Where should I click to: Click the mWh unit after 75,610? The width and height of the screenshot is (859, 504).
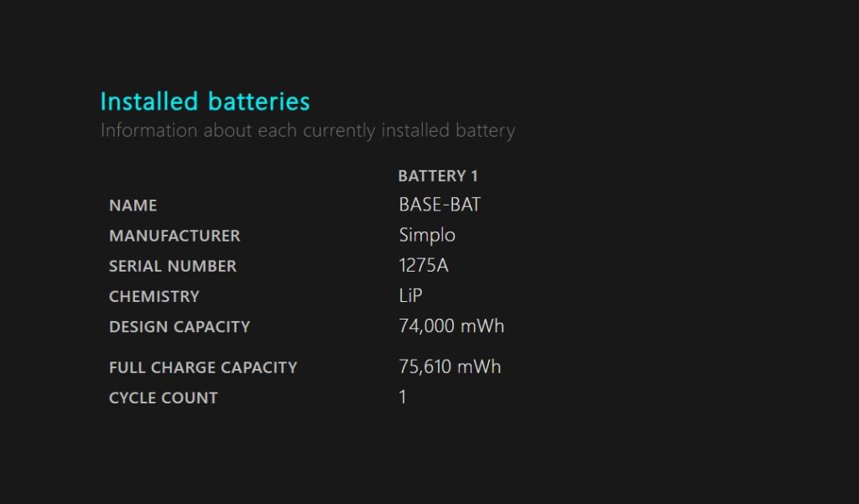coord(479,366)
